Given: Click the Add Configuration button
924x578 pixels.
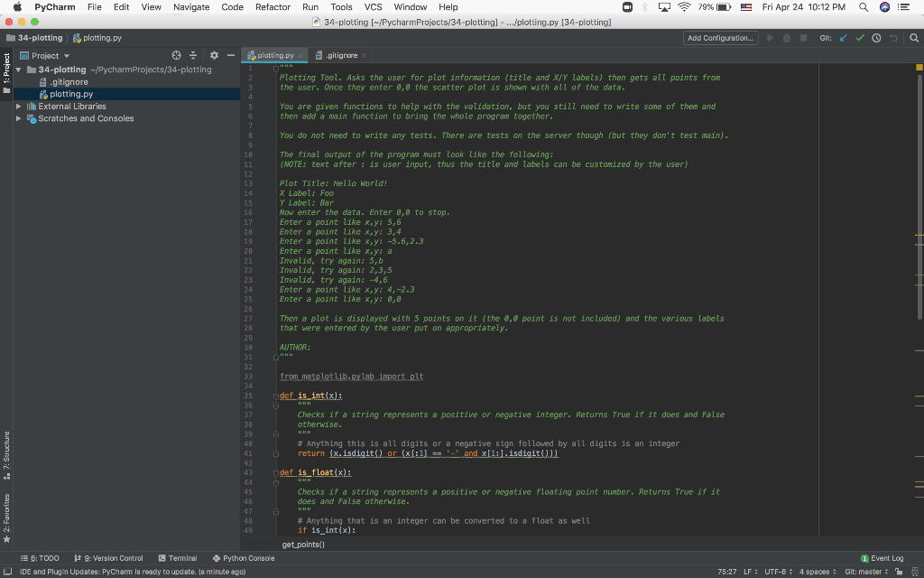Looking at the screenshot, I should (720, 38).
